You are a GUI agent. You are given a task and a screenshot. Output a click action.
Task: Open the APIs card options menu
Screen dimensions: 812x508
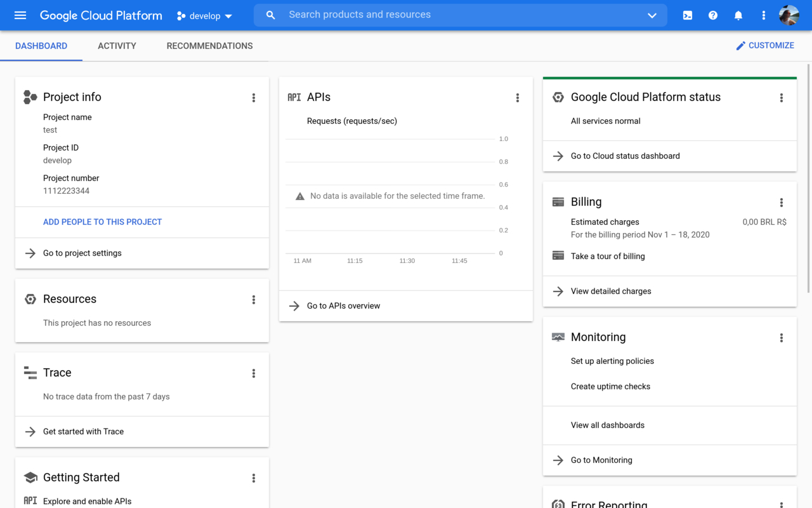[518, 98]
